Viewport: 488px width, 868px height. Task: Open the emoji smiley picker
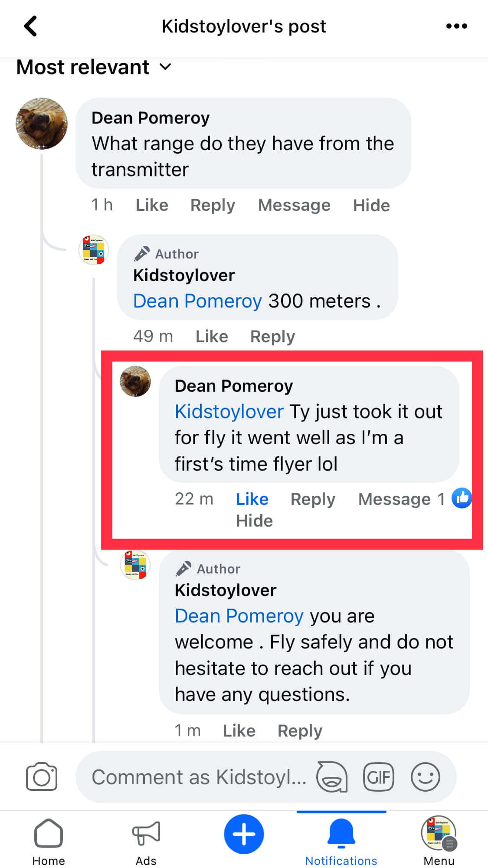(425, 777)
